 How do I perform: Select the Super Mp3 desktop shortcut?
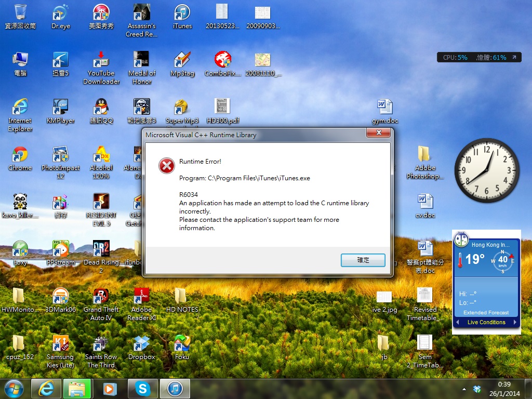[182, 111]
